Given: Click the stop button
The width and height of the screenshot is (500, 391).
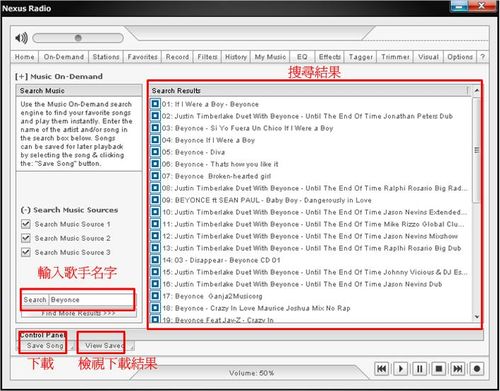Looking at the screenshot, I should click(x=439, y=369).
